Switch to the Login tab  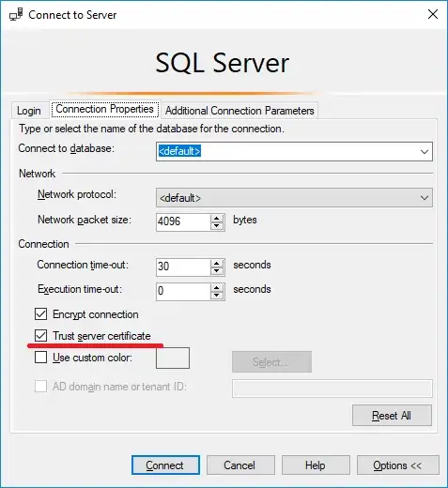tap(29, 111)
